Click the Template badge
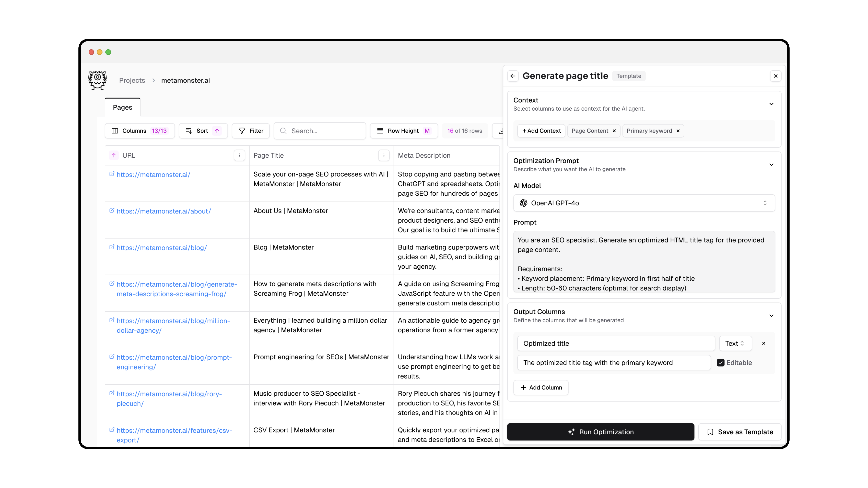This screenshot has height=488, width=868. tap(629, 76)
